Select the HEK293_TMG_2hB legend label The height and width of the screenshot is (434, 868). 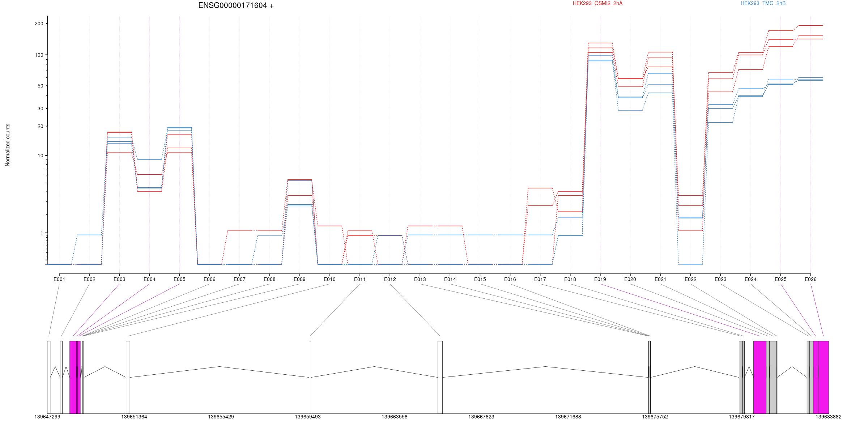(763, 4)
